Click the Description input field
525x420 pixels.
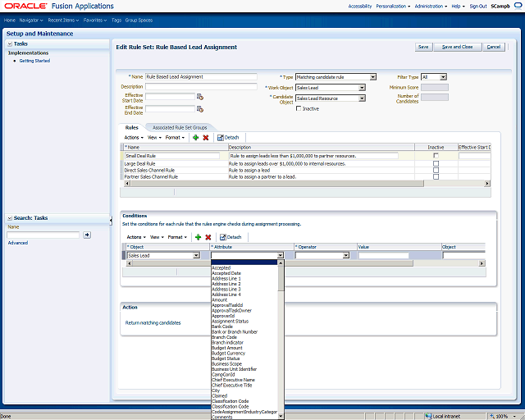pyautogui.click(x=201, y=86)
